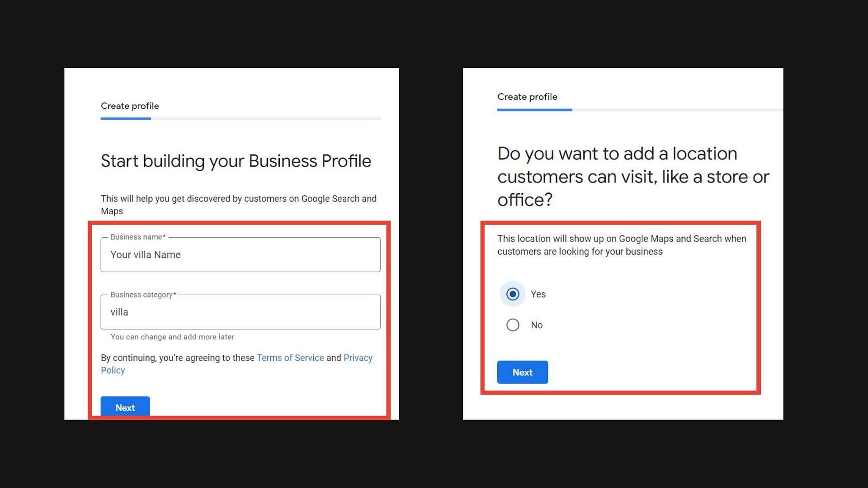Click the 'Do you want to add a location' heading

pos(633,177)
